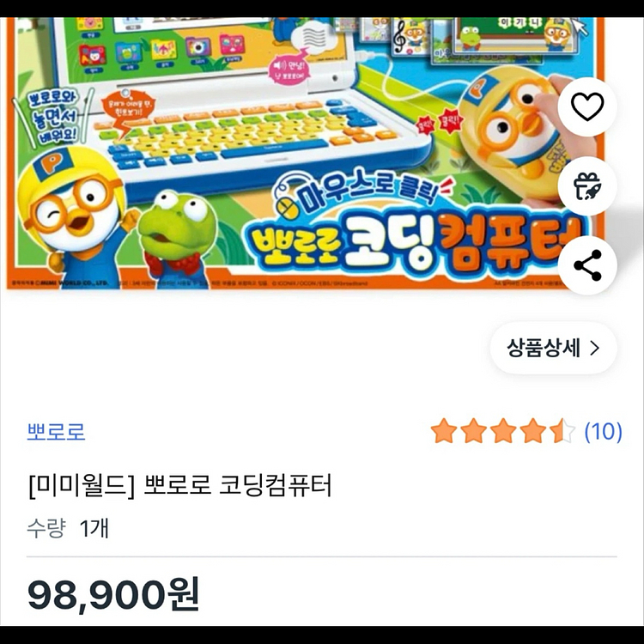Viewport: 644px width, 644px height.
Task: Tap the share icon
Action: [x=587, y=265]
